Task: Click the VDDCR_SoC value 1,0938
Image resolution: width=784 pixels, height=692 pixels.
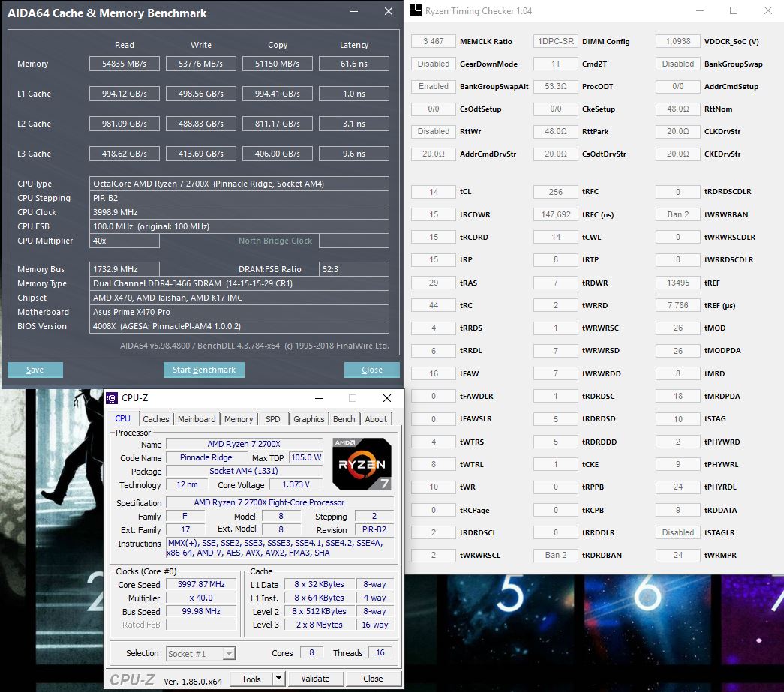Action: pyautogui.click(x=678, y=41)
